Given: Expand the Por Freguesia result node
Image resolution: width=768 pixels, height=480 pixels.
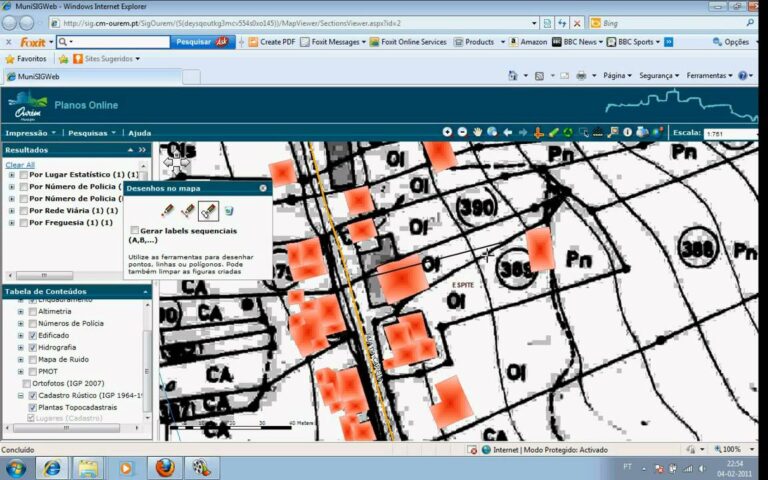Looking at the screenshot, I should click(12, 223).
